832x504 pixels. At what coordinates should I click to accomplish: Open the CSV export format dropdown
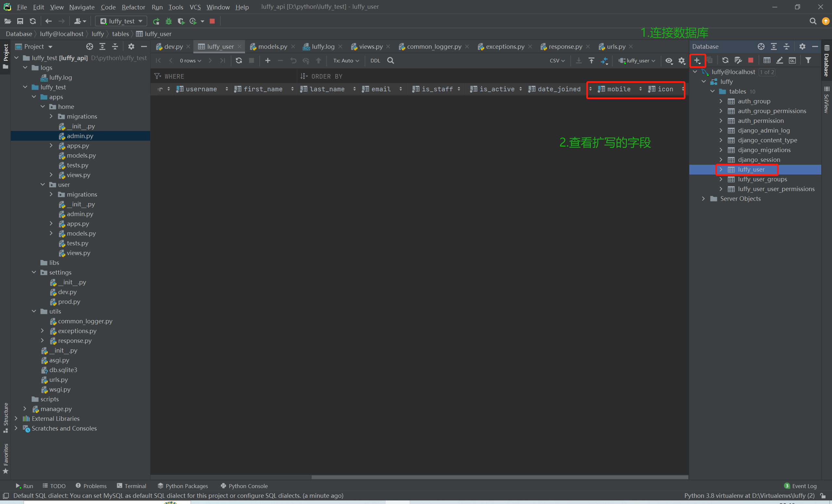click(x=556, y=60)
